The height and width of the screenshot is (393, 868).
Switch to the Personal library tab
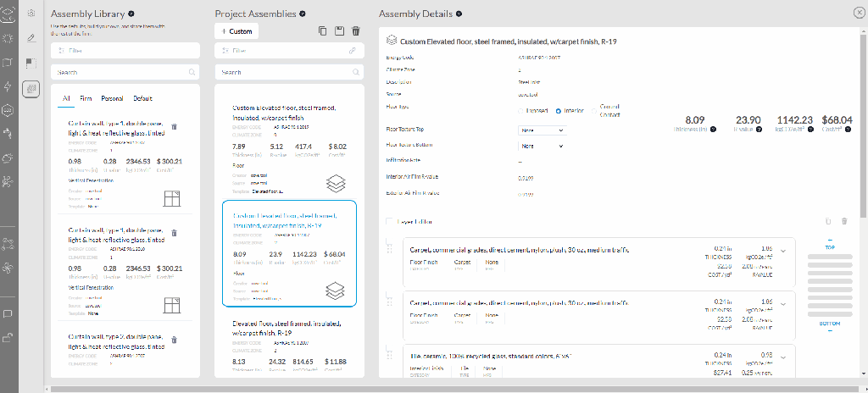point(112,98)
